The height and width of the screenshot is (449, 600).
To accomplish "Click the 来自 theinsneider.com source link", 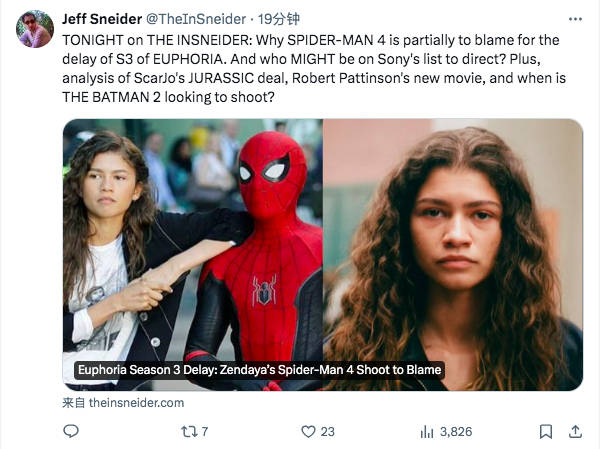I will [x=123, y=402].
